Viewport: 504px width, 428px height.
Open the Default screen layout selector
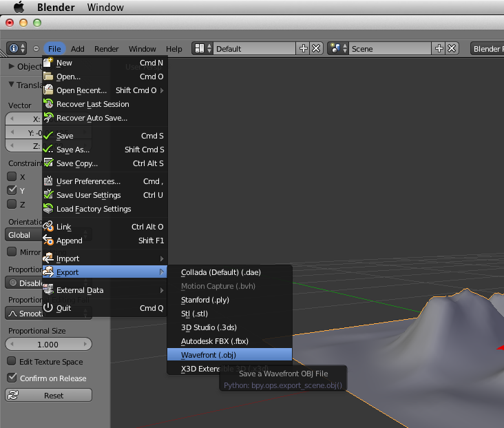pyautogui.click(x=254, y=49)
